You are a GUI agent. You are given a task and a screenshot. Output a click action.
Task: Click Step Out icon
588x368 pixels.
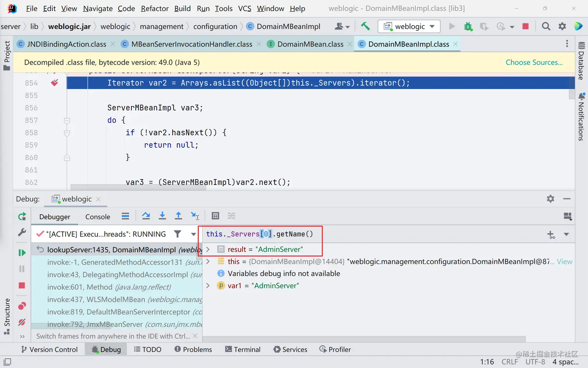point(178,216)
